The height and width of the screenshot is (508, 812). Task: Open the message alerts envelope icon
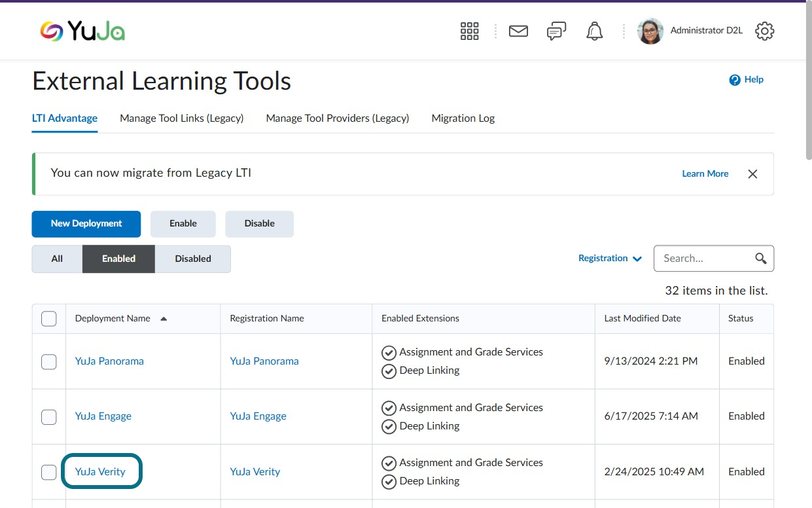[x=518, y=31]
